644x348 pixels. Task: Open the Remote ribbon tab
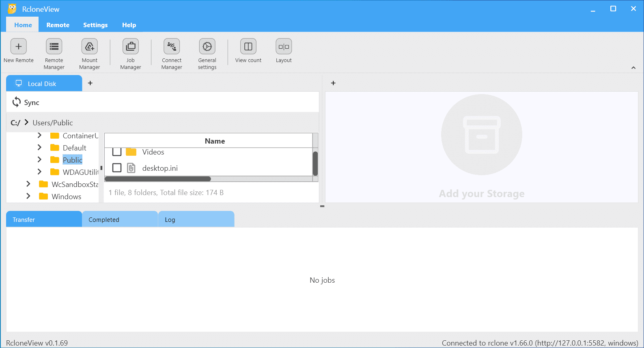58,25
